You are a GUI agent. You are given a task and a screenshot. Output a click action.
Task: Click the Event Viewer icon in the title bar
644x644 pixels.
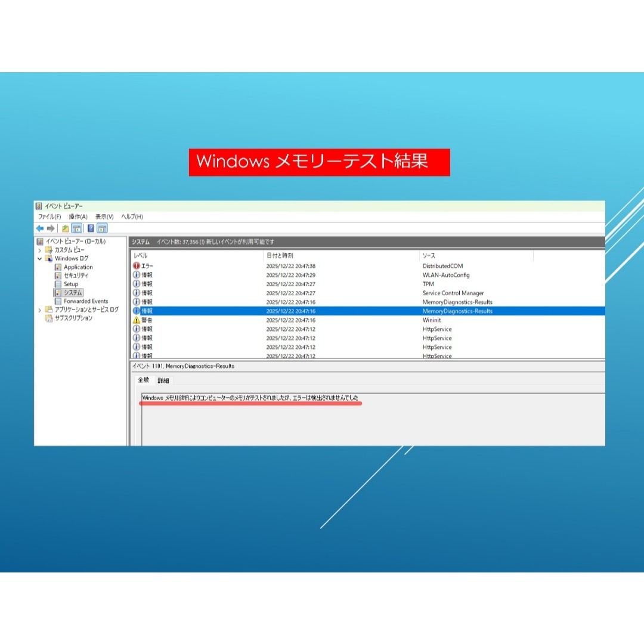pos(39,205)
